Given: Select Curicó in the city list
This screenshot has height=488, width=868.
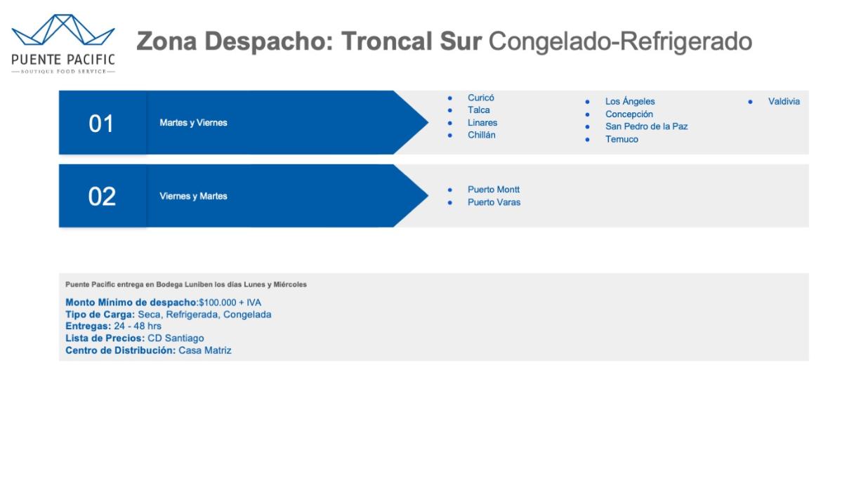Looking at the screenshot, I should (x=481, y=98).
